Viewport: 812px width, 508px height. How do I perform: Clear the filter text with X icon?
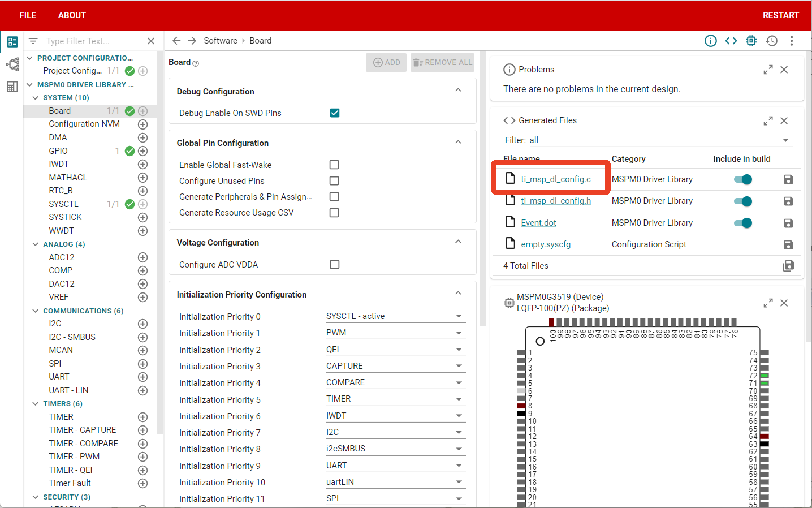(x=151, y=41)
